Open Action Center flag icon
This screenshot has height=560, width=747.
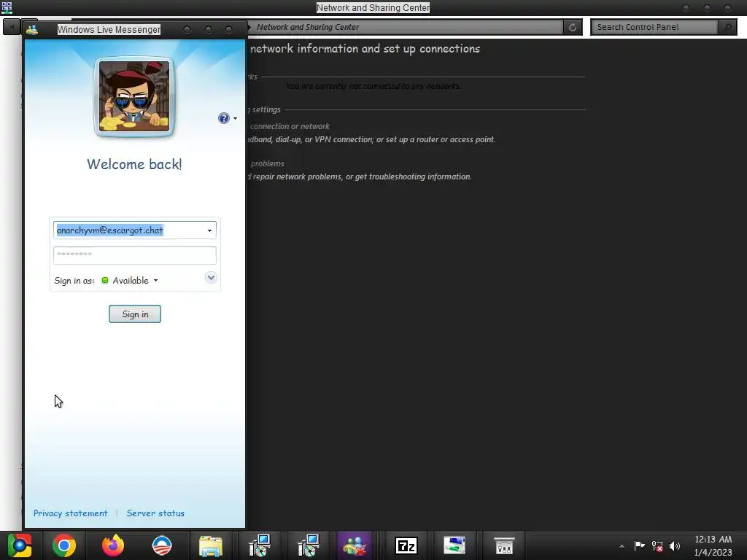pos(639,545)
